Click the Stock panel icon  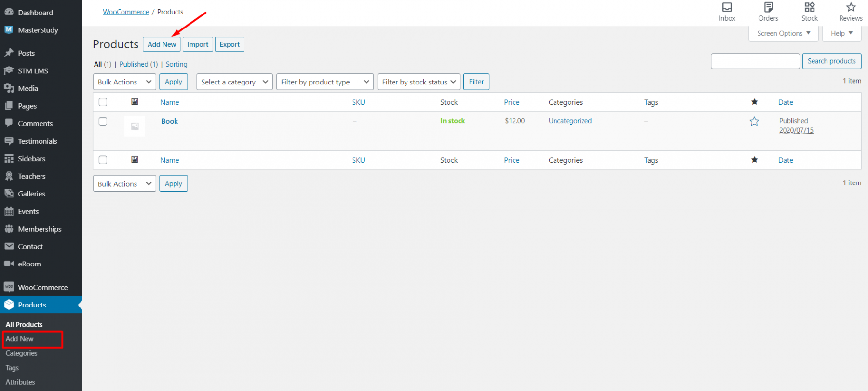click(809, 8)
